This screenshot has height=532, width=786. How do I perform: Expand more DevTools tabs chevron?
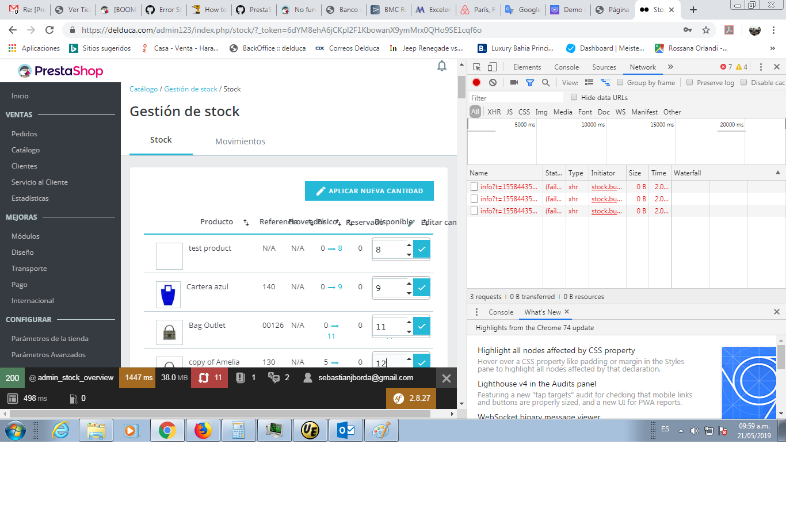pyautogui.click(x=670, y=67)
